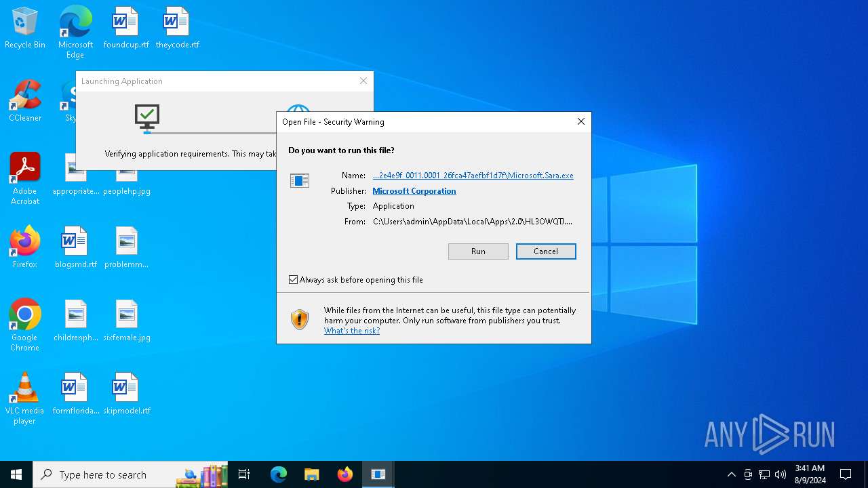
Task: Open the Microsoft.Sara.exe file name link
Action: coord(473,176)
